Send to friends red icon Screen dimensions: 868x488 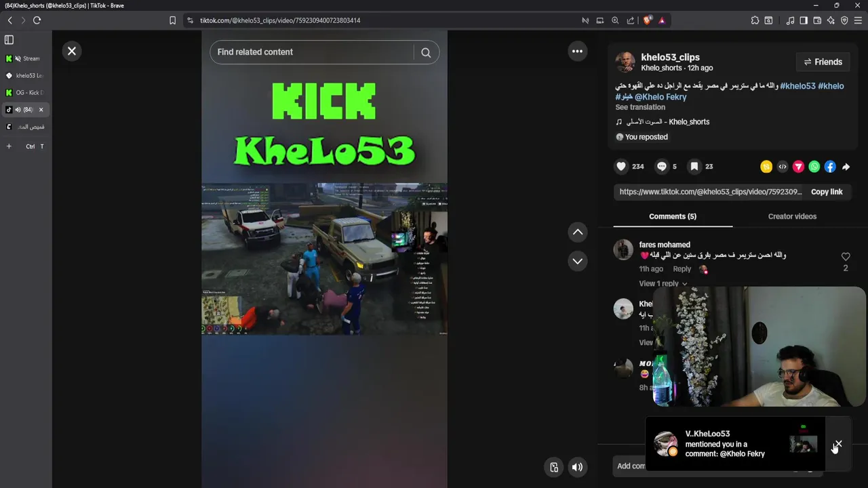point(798,167)
